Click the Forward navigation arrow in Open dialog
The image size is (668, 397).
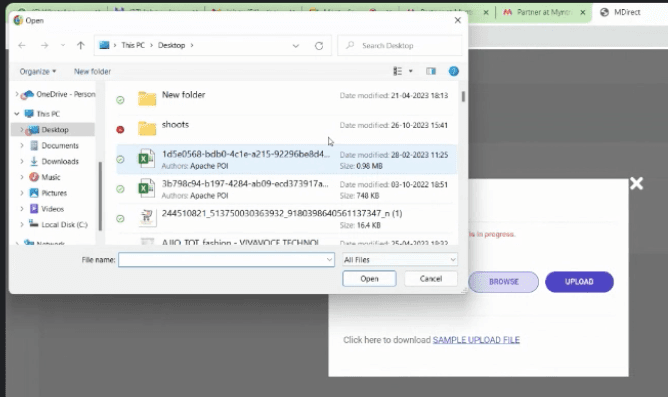pyautogui.click(x=44, y=45)
